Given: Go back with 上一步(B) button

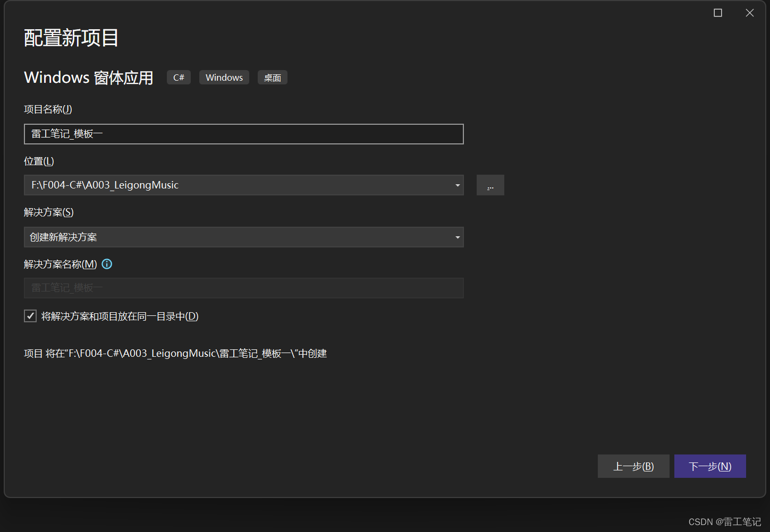Looking at the screenshot, I should coord(633,466).
